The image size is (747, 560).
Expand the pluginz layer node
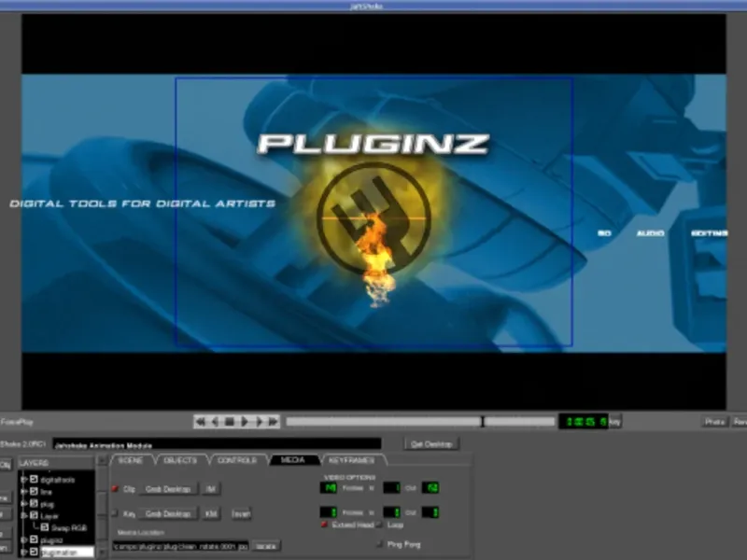[x=24, y=539]
